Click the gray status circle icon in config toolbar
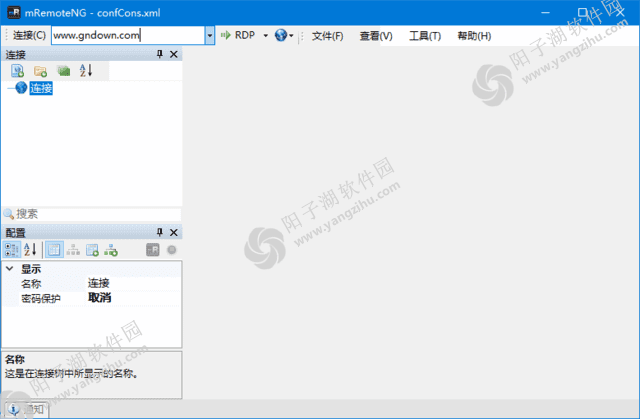This screenshot has height=419, width=640. pos(172,250)
